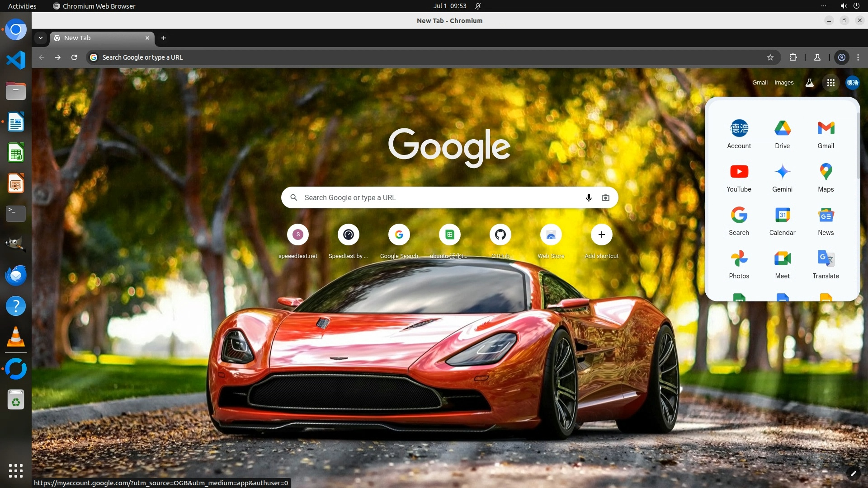The image size is (868, 488).
Task: Expand the tab search dropdown arrow
Action: tap(41, 38)
